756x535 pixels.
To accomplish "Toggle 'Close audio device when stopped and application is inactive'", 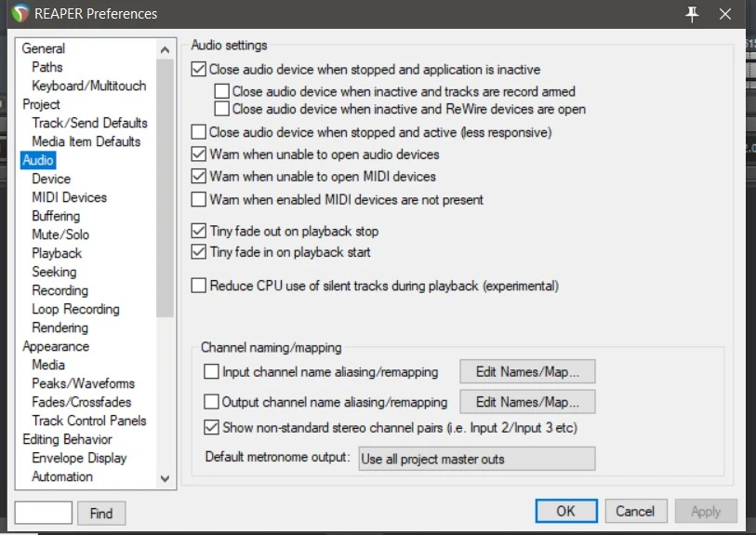I will tap(199, 69).
